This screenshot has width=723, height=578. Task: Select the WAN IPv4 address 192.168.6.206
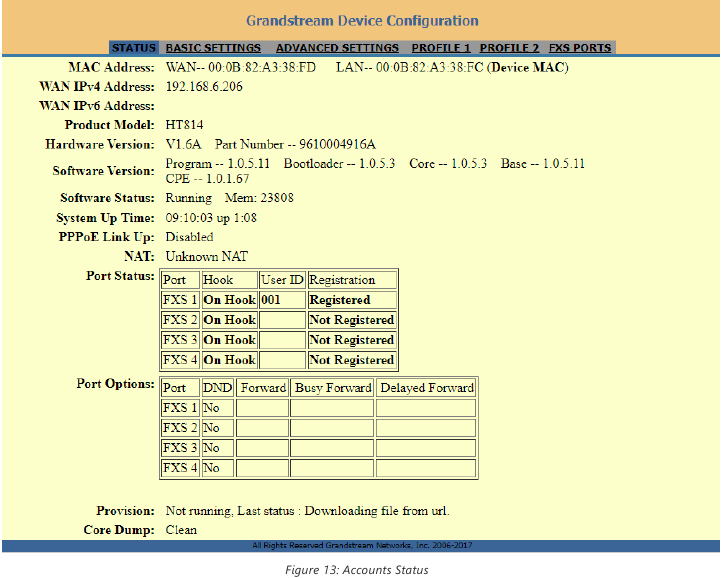[204, 87]
